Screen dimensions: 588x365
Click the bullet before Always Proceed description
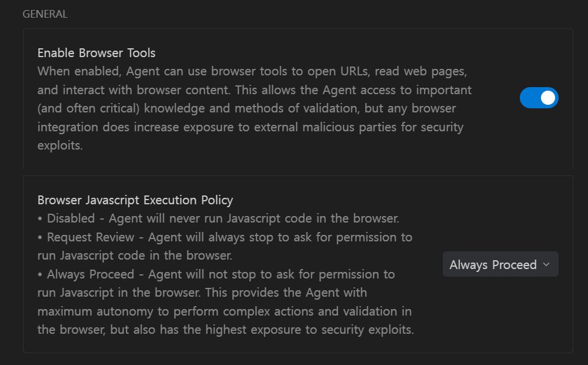tap(40, 274)
